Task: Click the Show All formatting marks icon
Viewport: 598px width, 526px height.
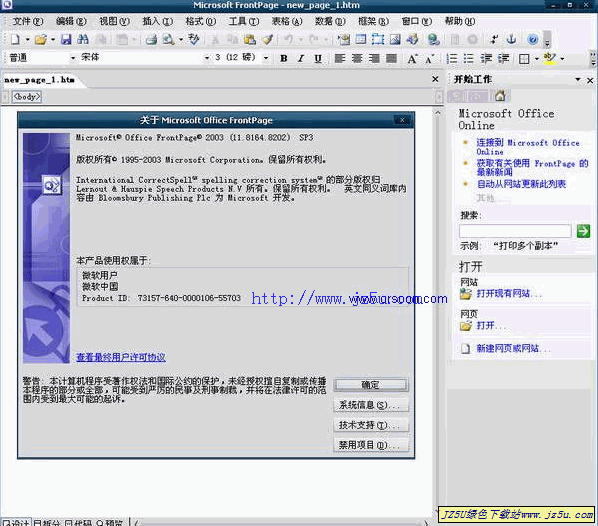Action: tap(494, 39)
